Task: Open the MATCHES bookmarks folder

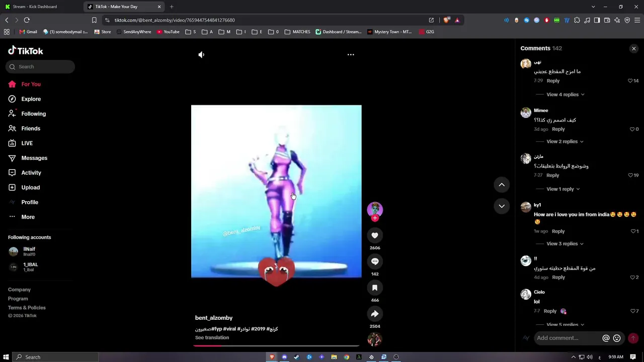Action: point(297,32)
